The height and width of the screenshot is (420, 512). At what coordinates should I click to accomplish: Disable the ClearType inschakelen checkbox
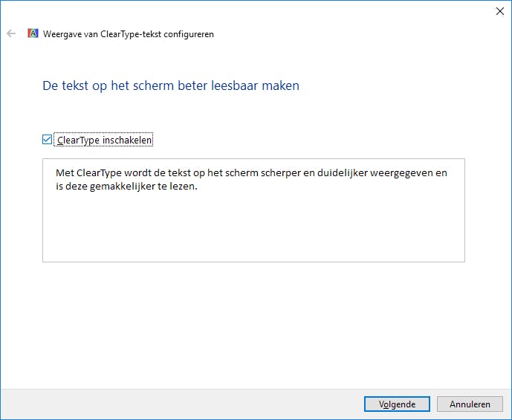coord(48,140)
